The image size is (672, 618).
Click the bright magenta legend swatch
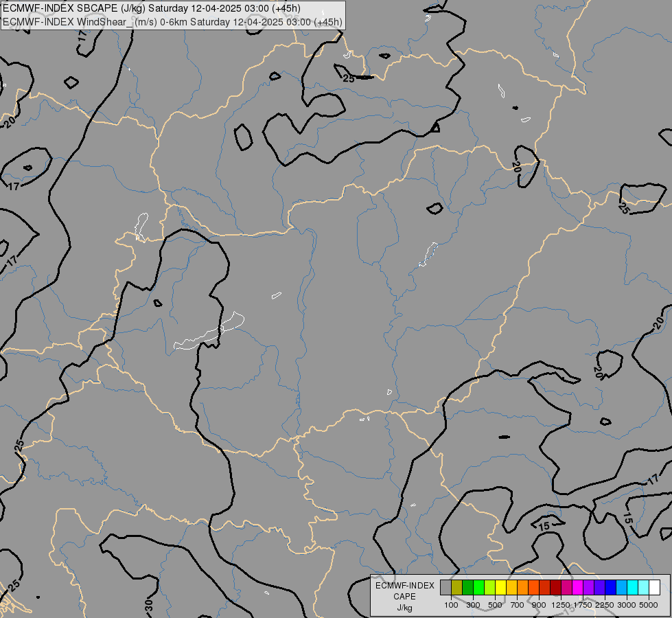578,588
